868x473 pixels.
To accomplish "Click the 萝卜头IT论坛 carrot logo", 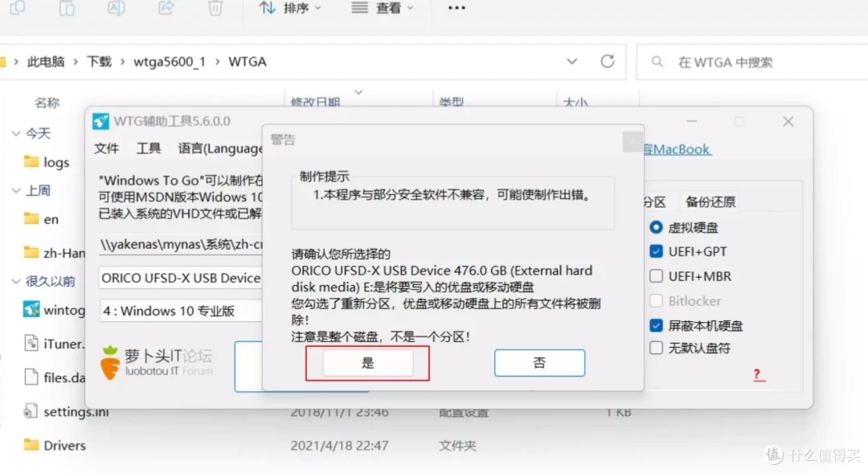I will pyautogui.click(x=157, y=363).
